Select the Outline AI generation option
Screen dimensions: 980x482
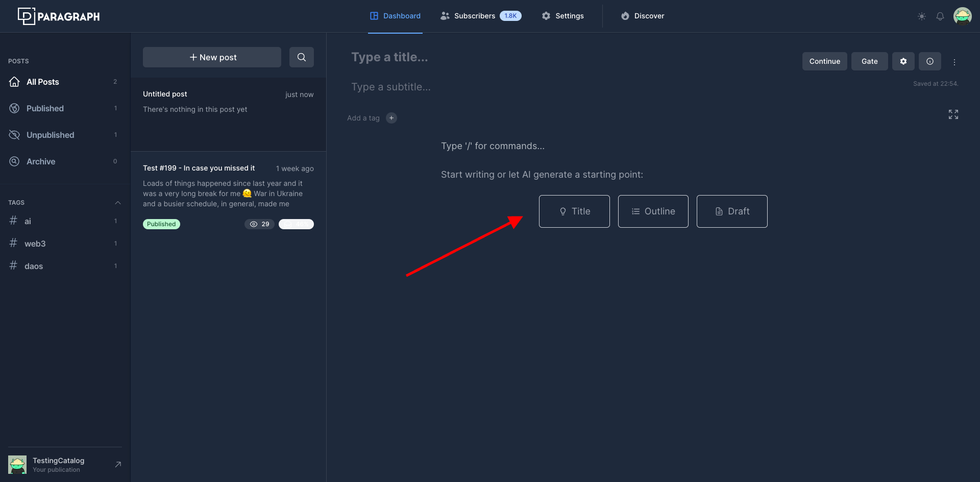click(x=653, y=211)
